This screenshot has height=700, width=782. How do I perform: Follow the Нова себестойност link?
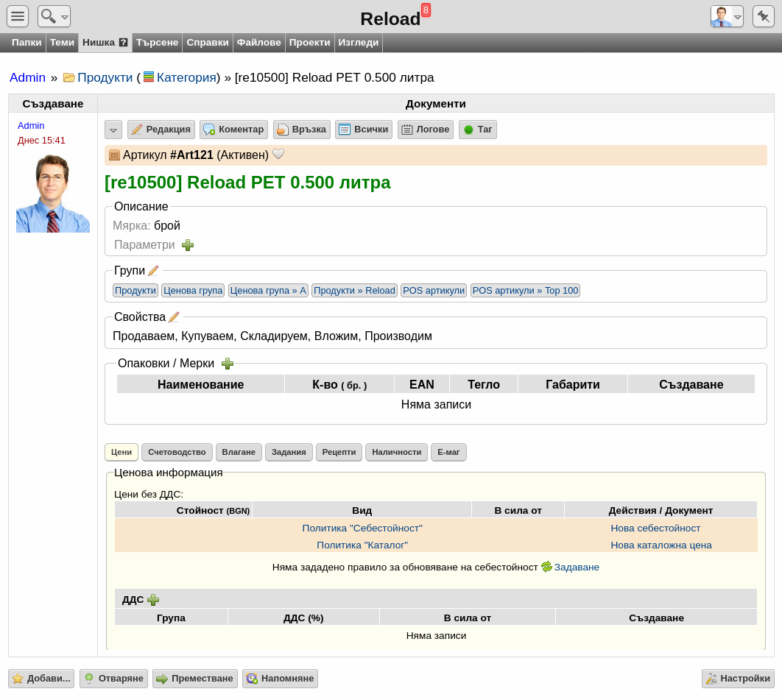[655, 528]
